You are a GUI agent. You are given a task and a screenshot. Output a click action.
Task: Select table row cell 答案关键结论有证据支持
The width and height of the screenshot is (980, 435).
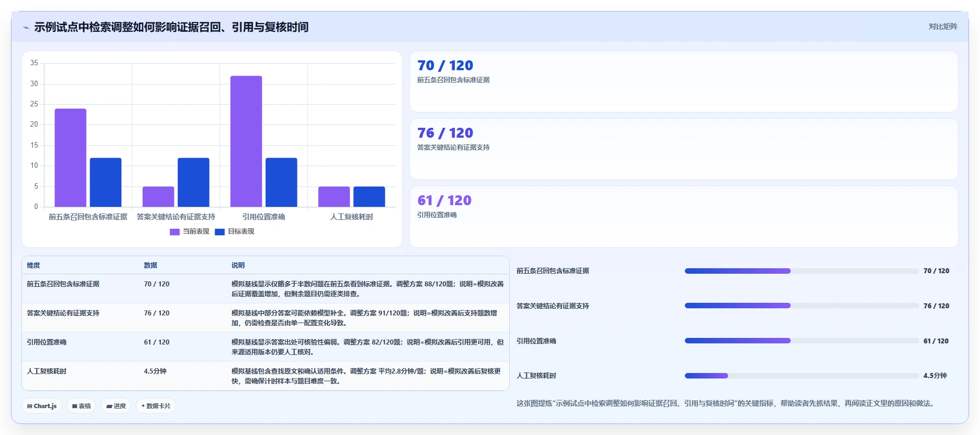(63, 313)
